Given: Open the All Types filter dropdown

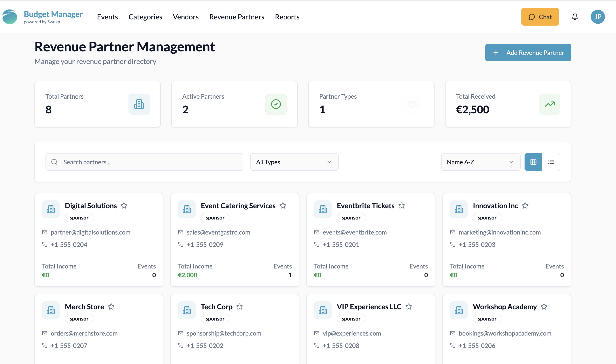Looking at the screenshot, I should (294, 162).
